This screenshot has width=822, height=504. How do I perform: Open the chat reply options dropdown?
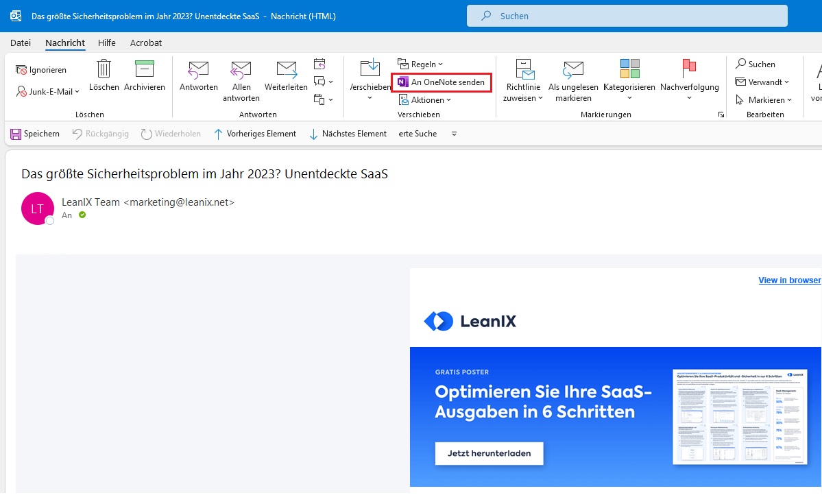323,82
